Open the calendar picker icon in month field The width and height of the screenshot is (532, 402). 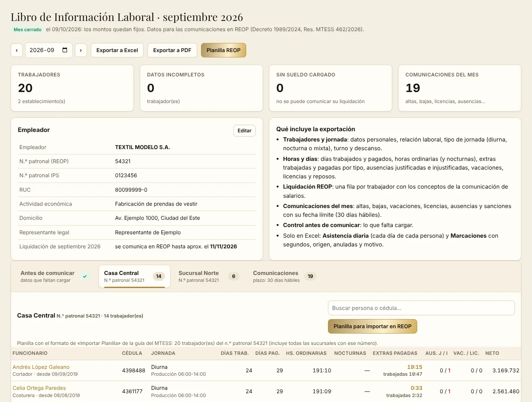pos(65,50)
